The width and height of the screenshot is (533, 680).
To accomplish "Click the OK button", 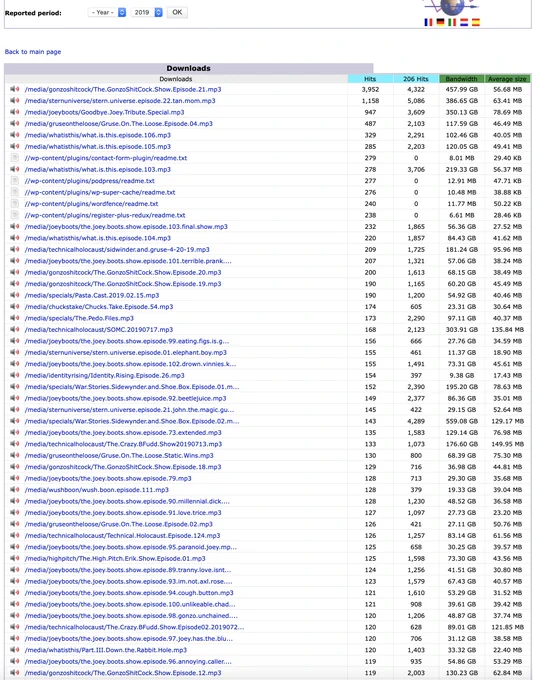I will point(177,12).
